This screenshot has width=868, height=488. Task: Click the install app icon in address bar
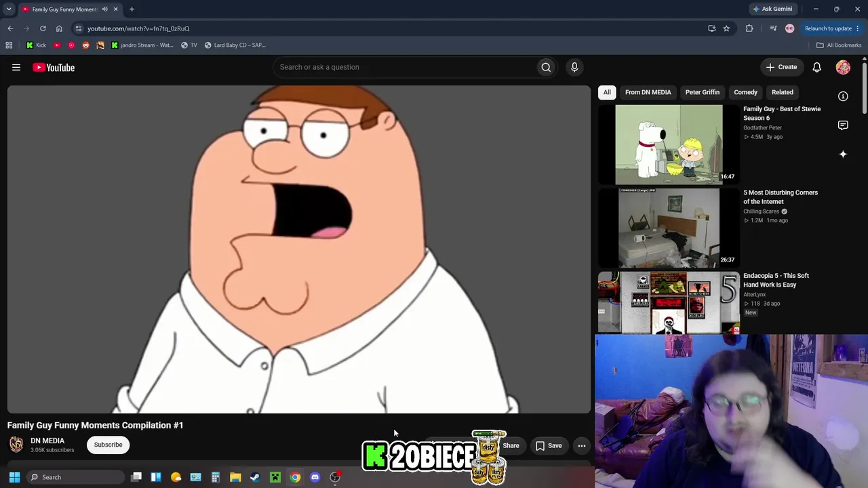(711, 28)
